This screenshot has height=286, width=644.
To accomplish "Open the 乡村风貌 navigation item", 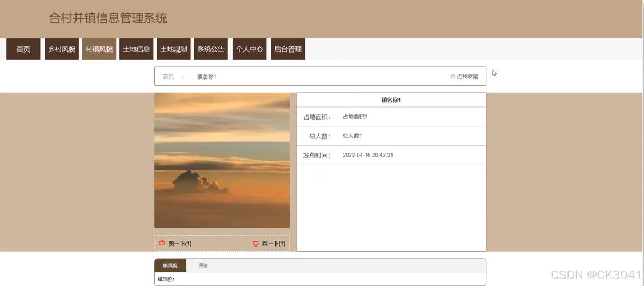I will coord(62,49).
